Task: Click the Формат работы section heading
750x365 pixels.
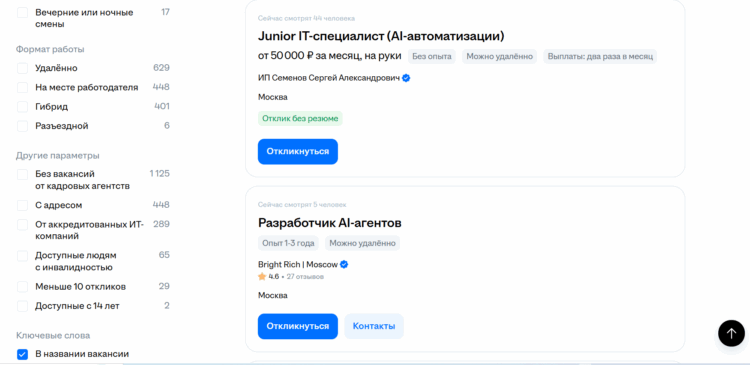Action: pyautogui.click(x=50, y=49)
